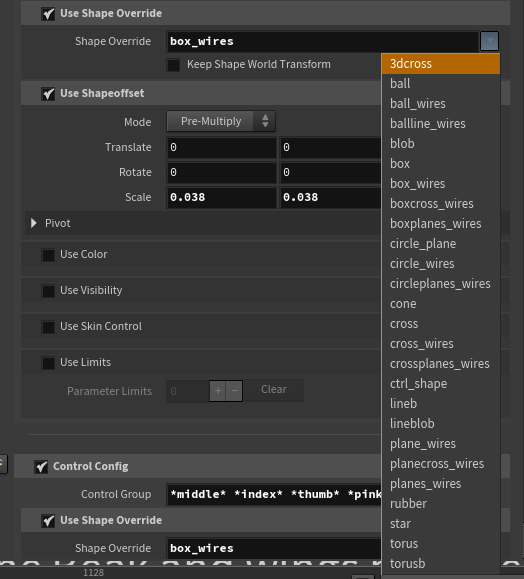
Task: Select box_wires in the dropdown list
Action: pyautogui.click(x=441, y=184)
